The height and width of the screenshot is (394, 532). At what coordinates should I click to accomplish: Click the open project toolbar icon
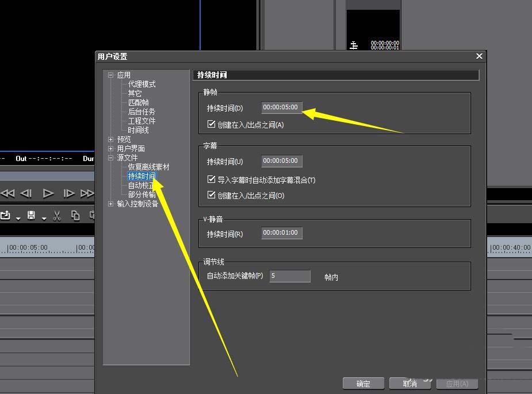(5, 215)
